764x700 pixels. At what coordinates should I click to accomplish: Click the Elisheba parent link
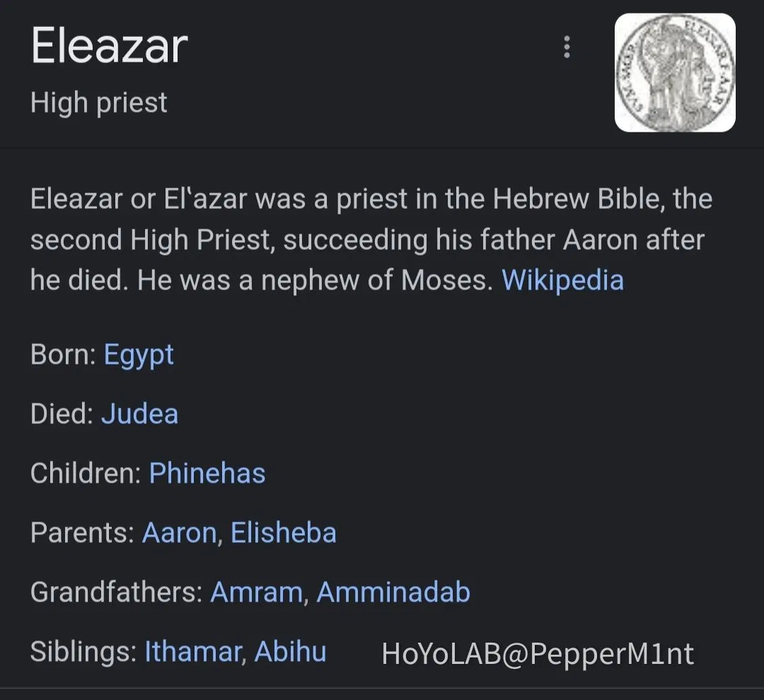pos(283,532)
